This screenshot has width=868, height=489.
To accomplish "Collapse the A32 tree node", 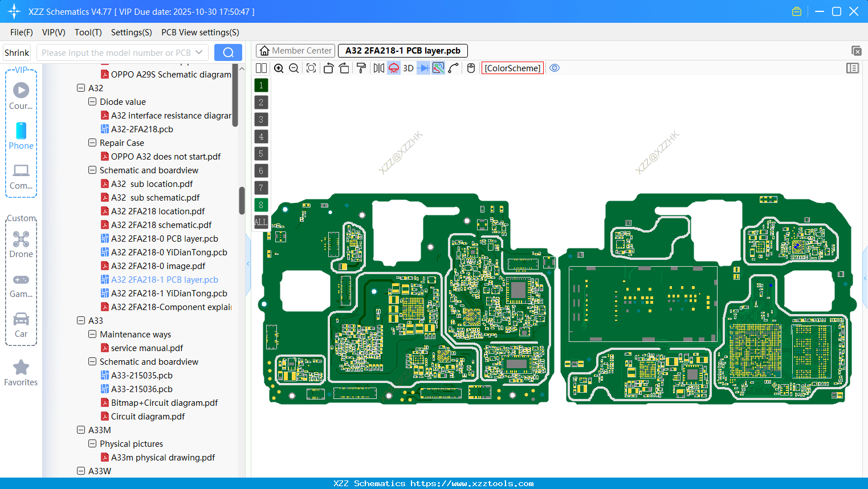I will click(x=81, y=88).
